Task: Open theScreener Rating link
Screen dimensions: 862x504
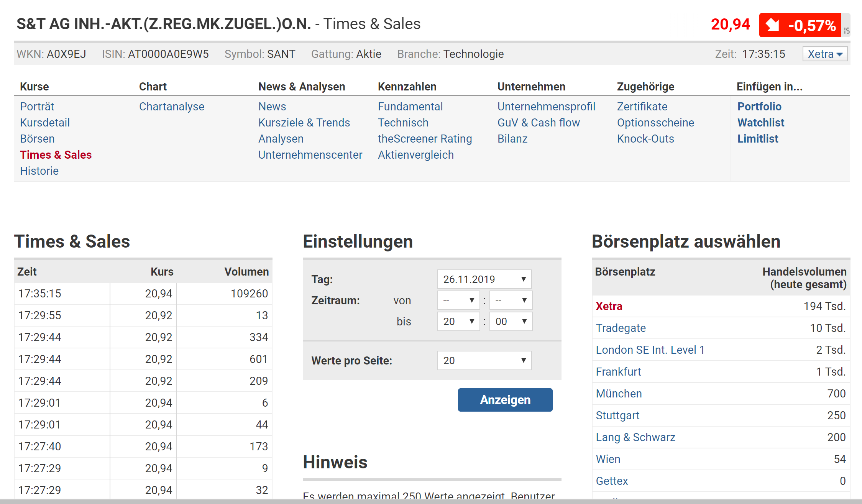Action: click(x=425, y=139)
